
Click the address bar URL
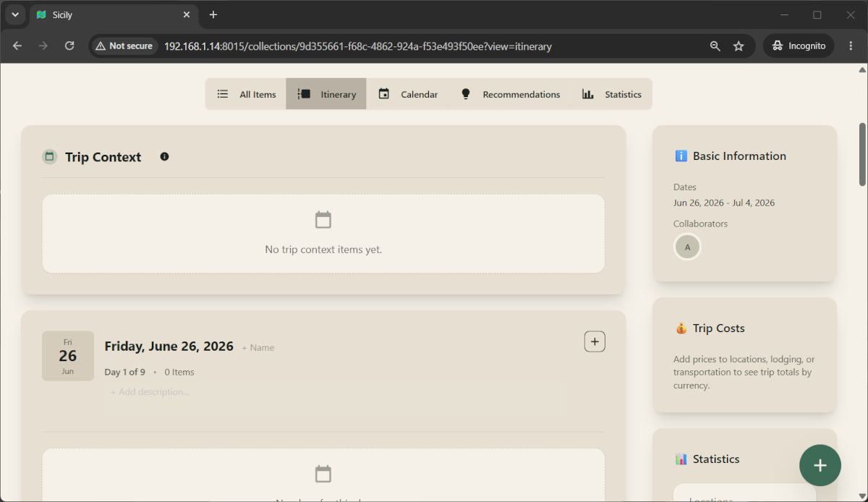coord(358,46)
